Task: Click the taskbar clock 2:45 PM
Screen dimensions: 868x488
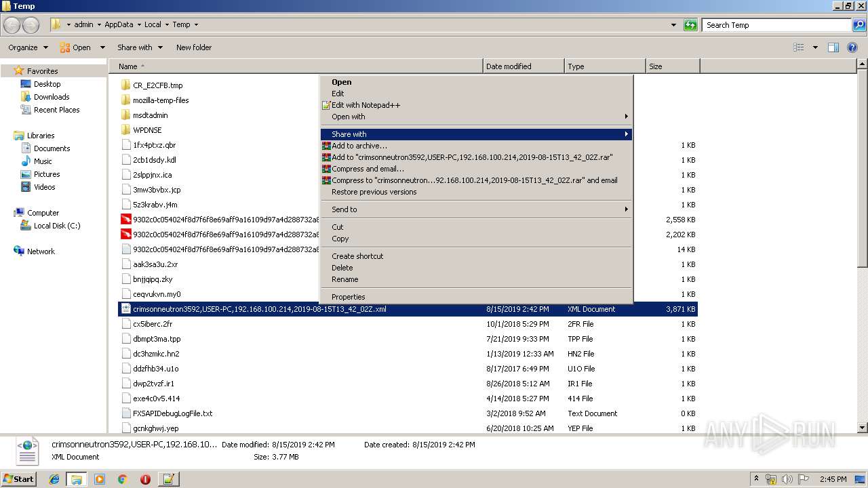Action: click(x=833, y=479)
